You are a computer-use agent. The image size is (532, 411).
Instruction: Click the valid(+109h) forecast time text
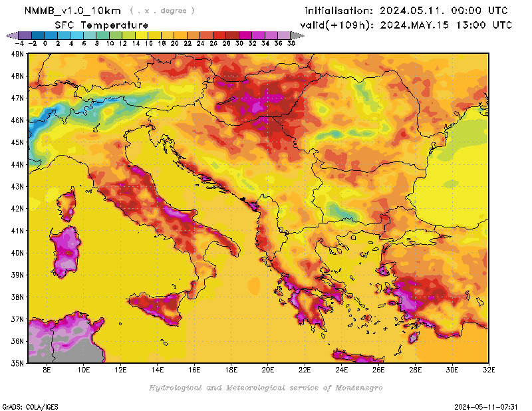[x=406, y=25]
